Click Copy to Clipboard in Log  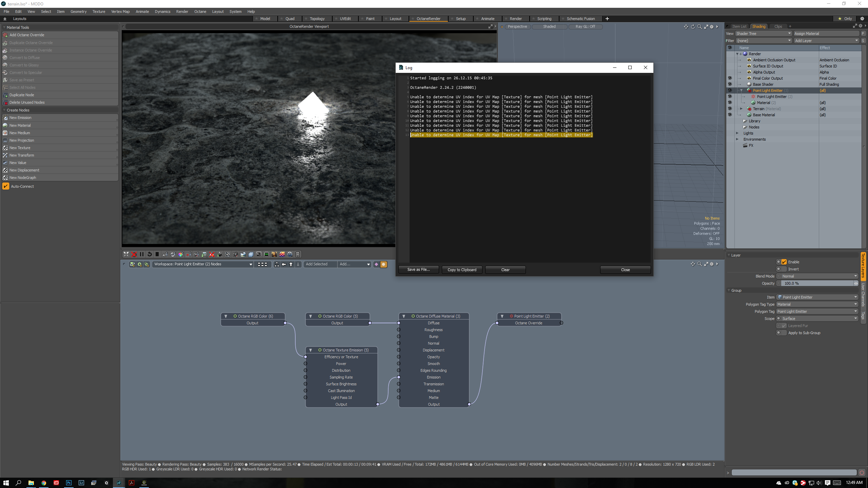[462, 270]
